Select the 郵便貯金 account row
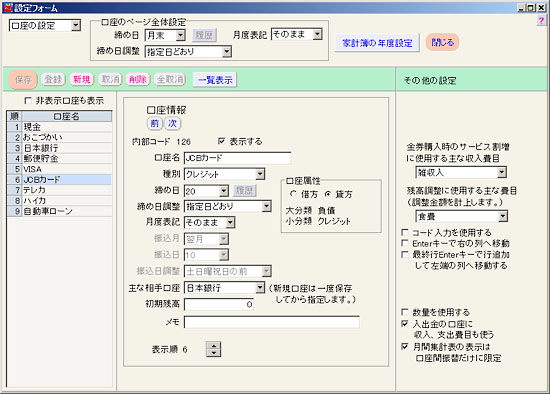This screenshot has width=550, height=394. point(60,159)
